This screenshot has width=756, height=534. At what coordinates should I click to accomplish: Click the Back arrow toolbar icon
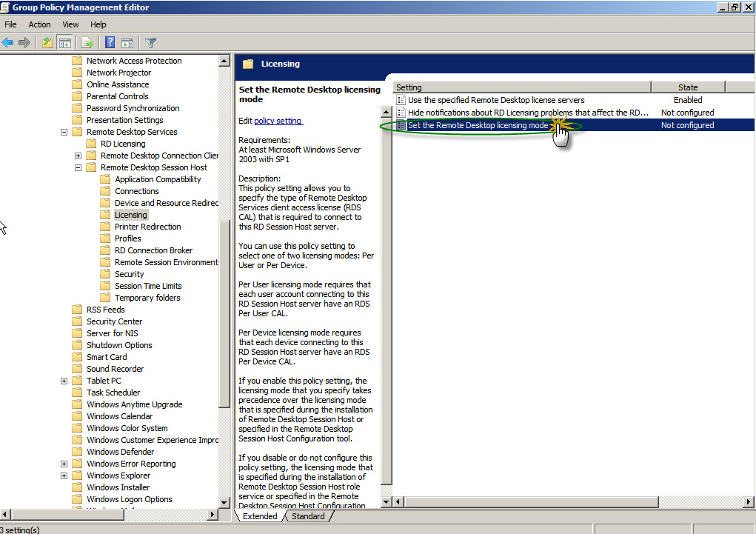click(7, 43)
